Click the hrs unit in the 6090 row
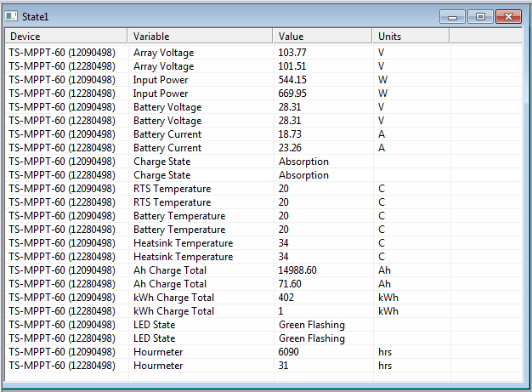532x392 pixels. pyautogui.click(x=385, y=352)
